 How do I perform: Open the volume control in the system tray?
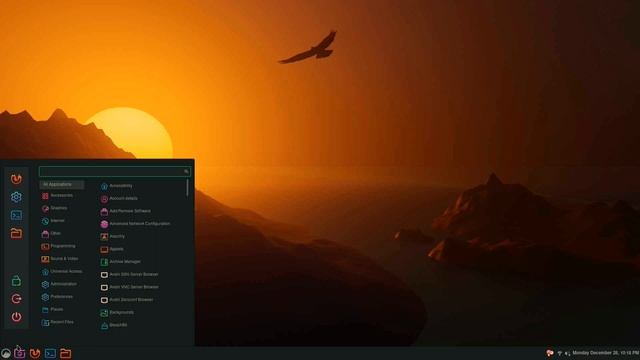[x=567, y=353]
